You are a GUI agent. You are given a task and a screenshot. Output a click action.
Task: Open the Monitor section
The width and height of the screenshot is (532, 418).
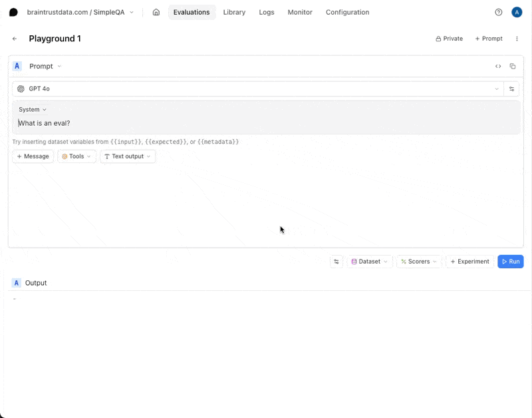(299, 12)
